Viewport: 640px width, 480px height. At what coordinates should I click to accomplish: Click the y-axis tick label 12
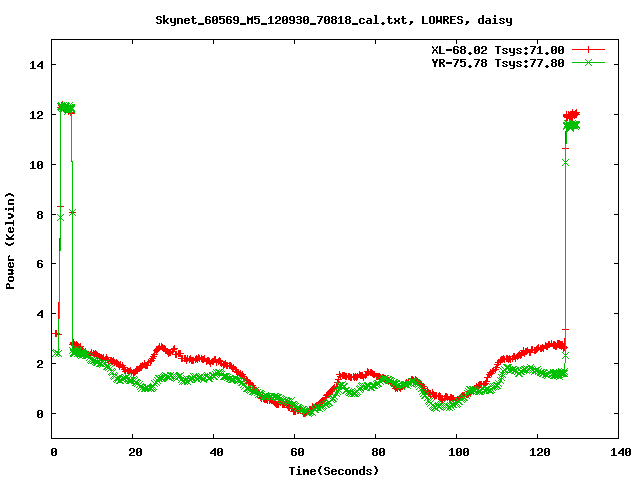tap(36, 115)
